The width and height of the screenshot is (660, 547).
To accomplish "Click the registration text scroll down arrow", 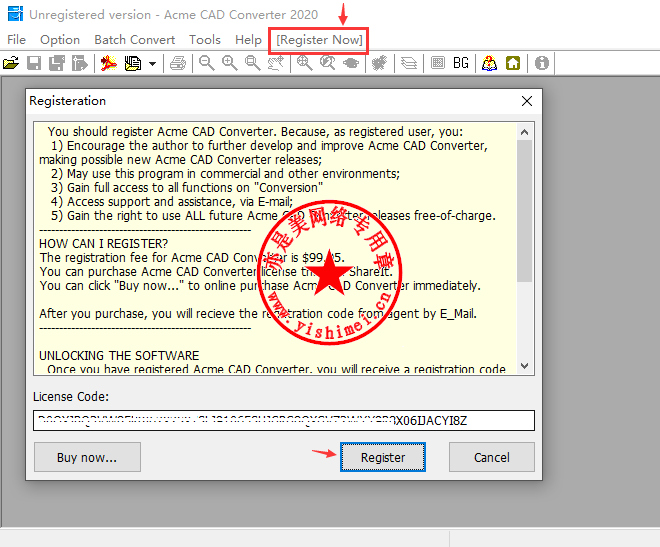I will [524, 366].
